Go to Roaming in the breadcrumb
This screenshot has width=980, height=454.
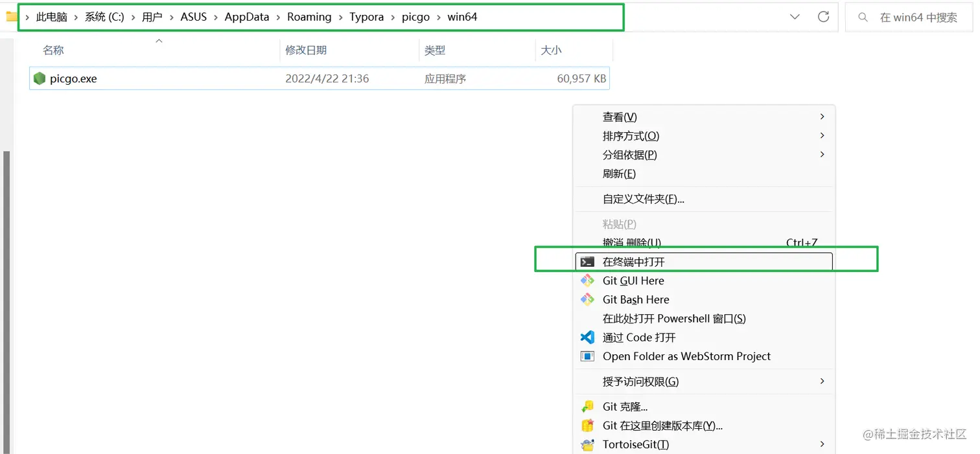click(309, 17)
